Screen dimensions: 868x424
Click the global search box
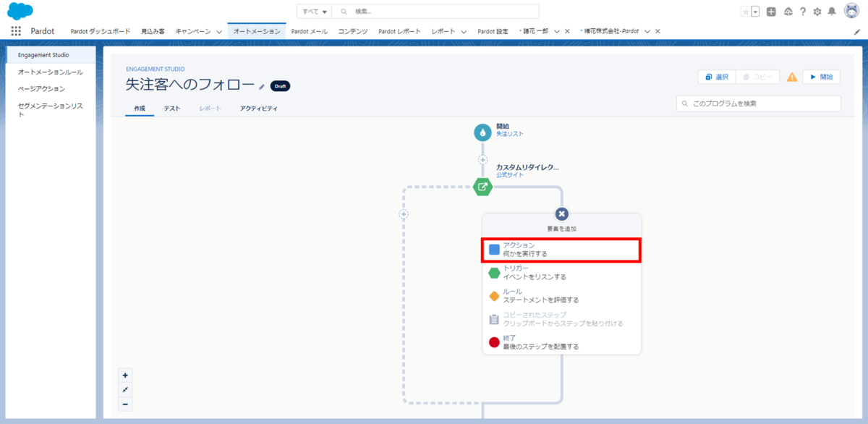click(435, 12)
